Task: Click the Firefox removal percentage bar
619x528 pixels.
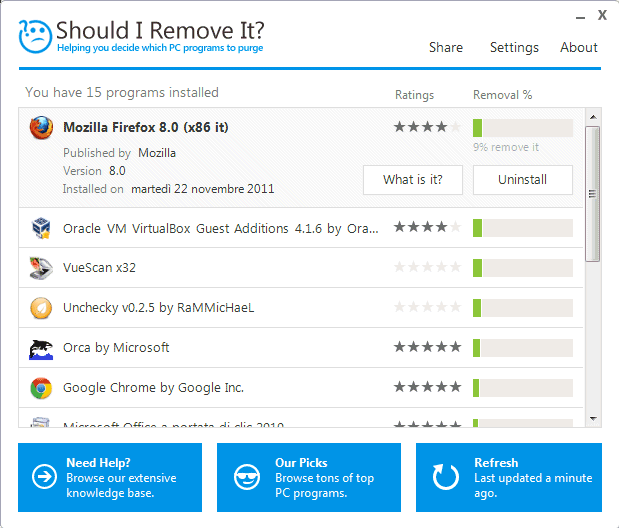Action: 523,128
